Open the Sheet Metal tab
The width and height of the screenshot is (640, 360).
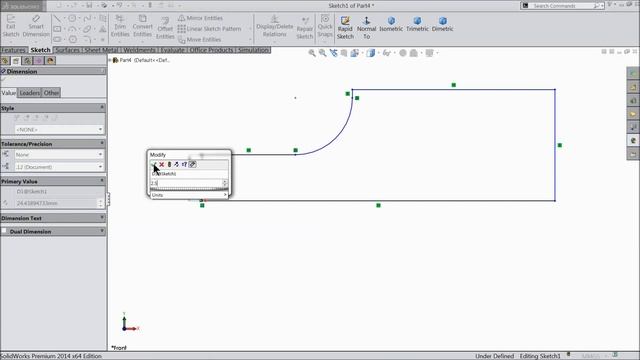pyautogui.click(x=101, y=50)
